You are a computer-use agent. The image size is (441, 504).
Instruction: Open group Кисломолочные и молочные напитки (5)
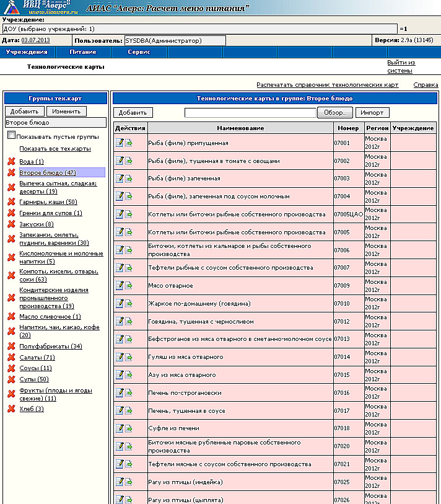61,257
